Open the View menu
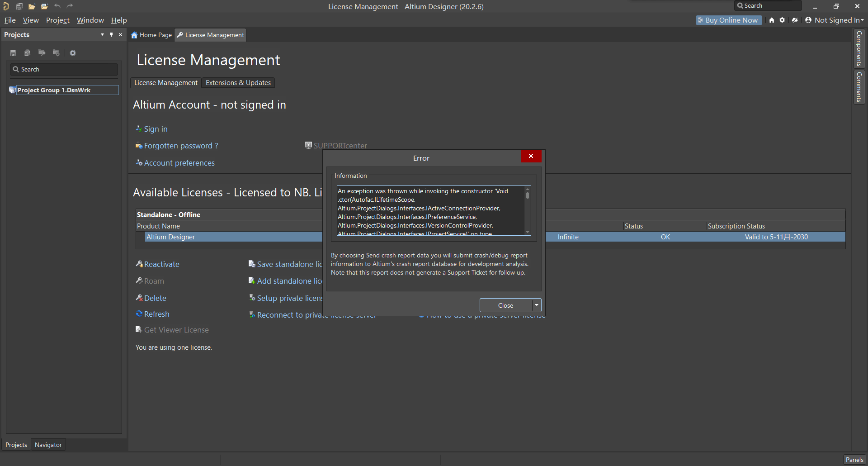The width and height of the screenshot is (868, 466). point(31,20)
